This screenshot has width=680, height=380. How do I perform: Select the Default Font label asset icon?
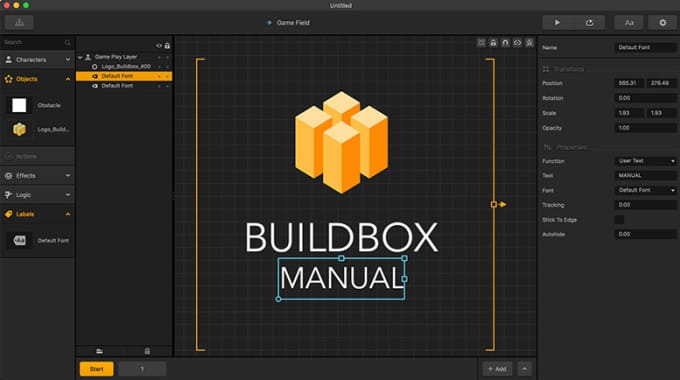(x=19, y=240)
